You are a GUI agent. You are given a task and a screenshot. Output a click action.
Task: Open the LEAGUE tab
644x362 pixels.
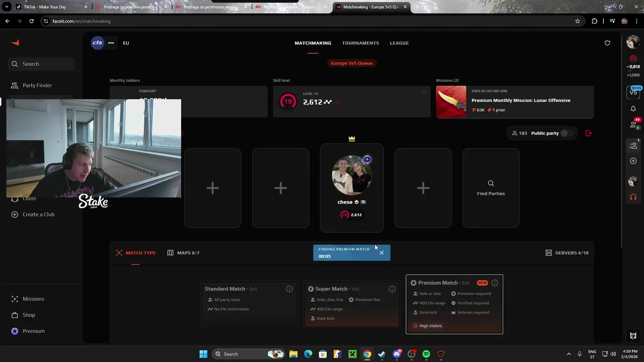(x=399, y=43)
